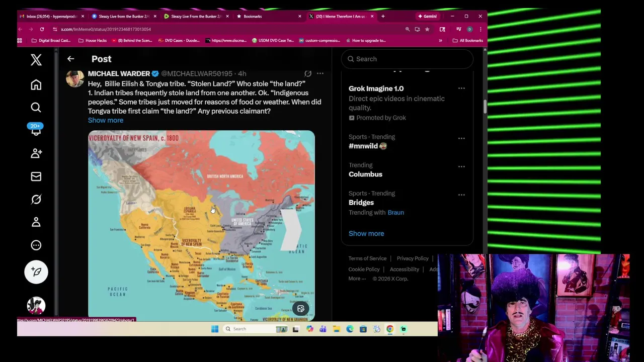Open Behind the Scenes YouTube bookmark
Viewport: 644px width, 362px height.
coord(132,40)
